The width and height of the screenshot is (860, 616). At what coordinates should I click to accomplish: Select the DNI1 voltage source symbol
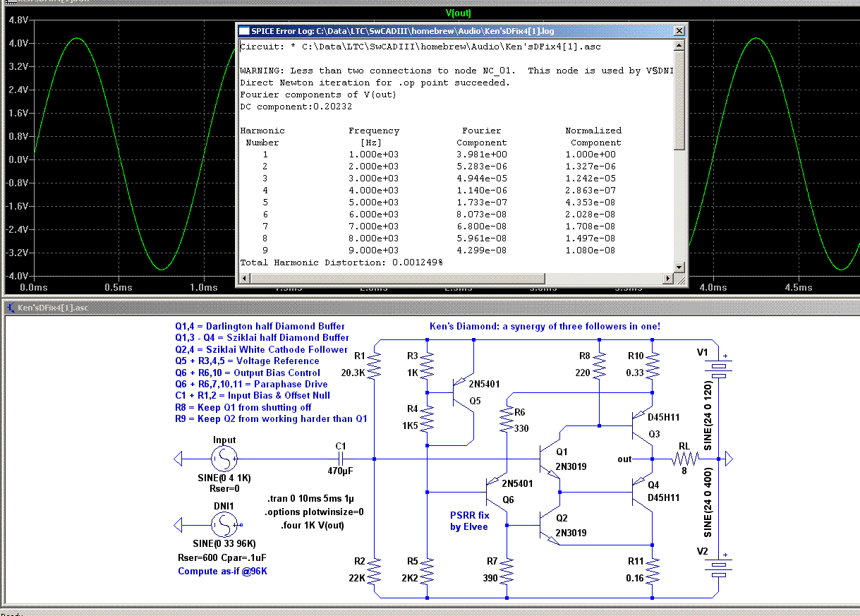click(224, 524)
